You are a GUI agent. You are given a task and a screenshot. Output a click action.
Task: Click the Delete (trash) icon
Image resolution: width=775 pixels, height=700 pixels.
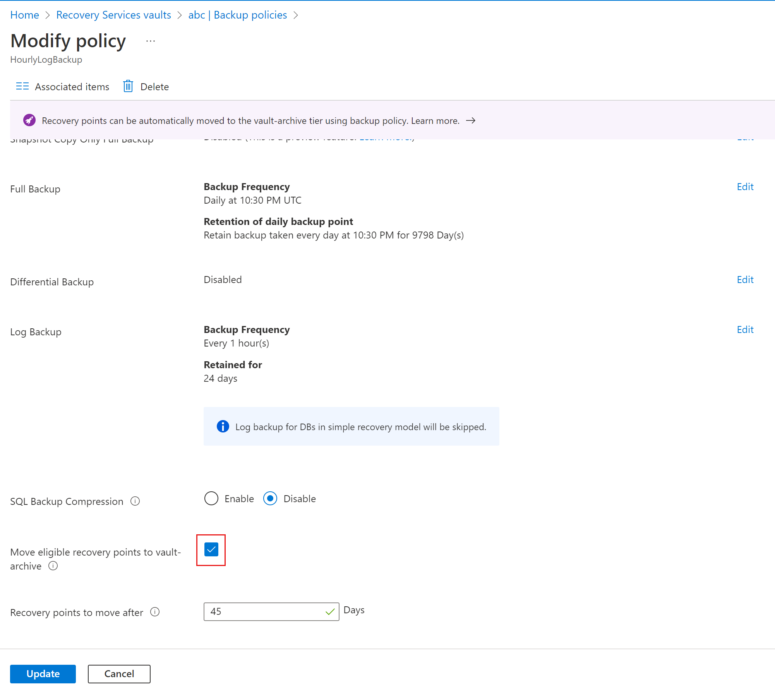128,86
